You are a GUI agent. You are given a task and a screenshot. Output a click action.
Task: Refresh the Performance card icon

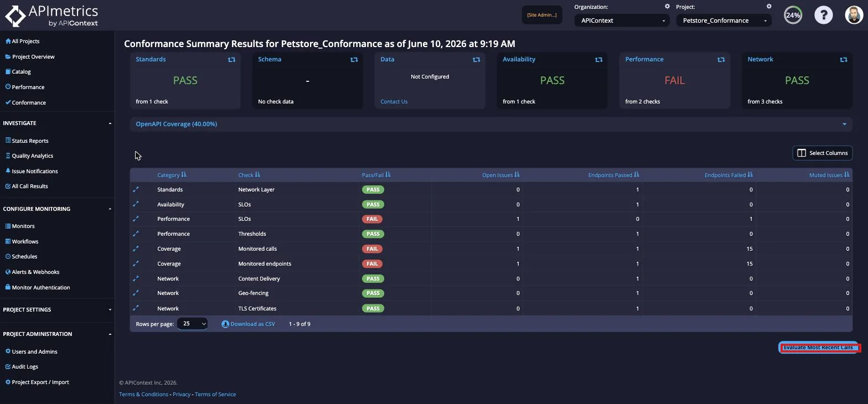(721, 60)
